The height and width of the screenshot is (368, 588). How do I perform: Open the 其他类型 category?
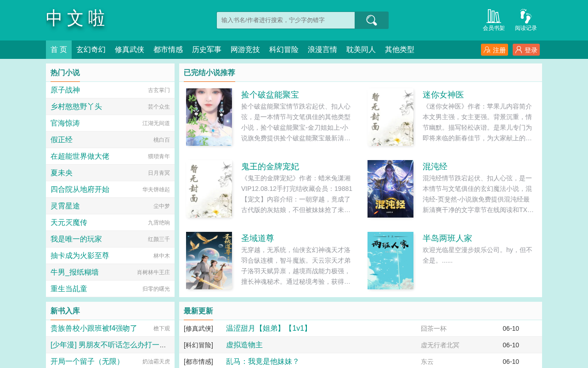pyautogui.click(x=400, y=50)
